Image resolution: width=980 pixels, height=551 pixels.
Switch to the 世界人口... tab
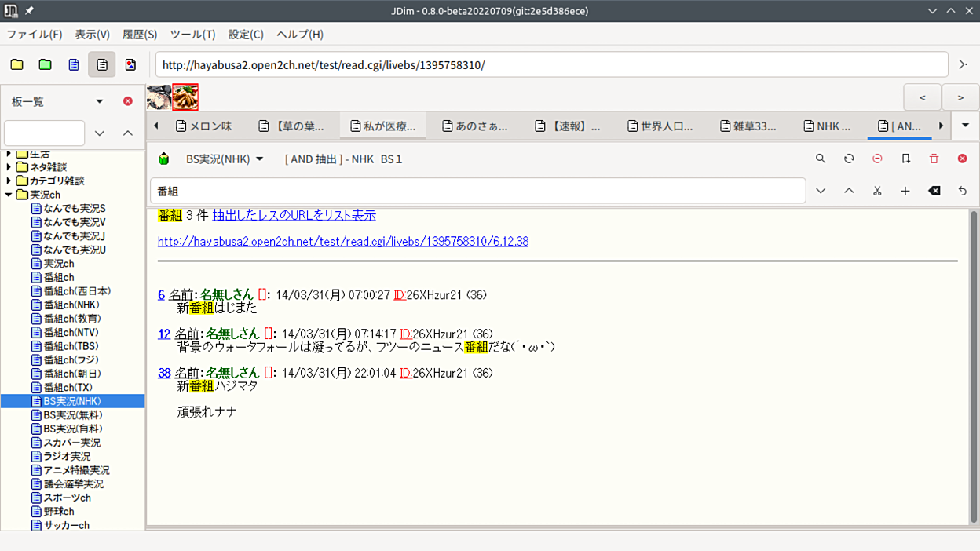pos(659,126)
